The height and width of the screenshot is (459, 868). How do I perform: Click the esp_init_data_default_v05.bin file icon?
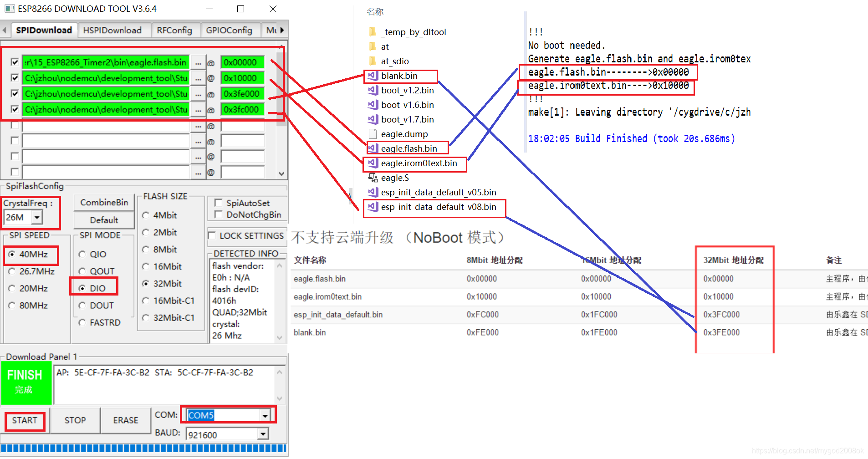(x=373, y=192)
